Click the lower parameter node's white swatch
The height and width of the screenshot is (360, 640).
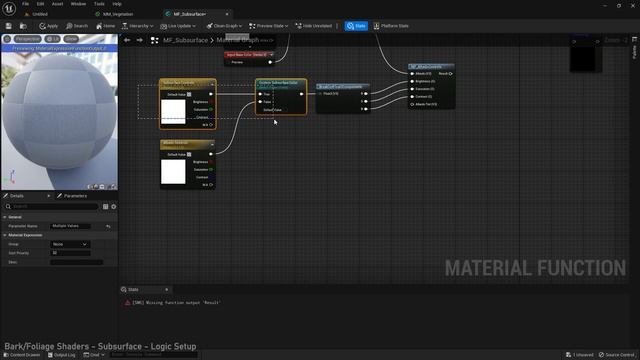(x=173, y=172)
